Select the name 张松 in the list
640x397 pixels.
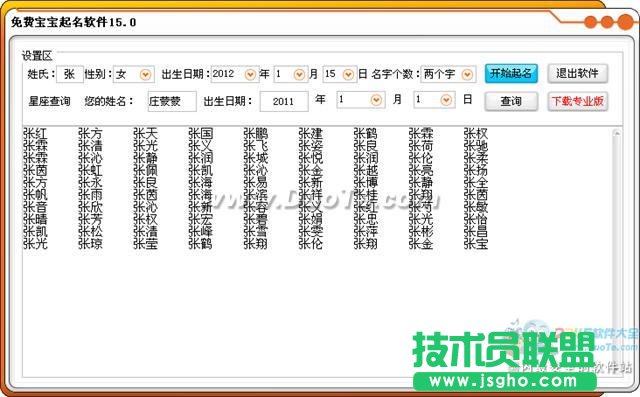pos(90,231)
